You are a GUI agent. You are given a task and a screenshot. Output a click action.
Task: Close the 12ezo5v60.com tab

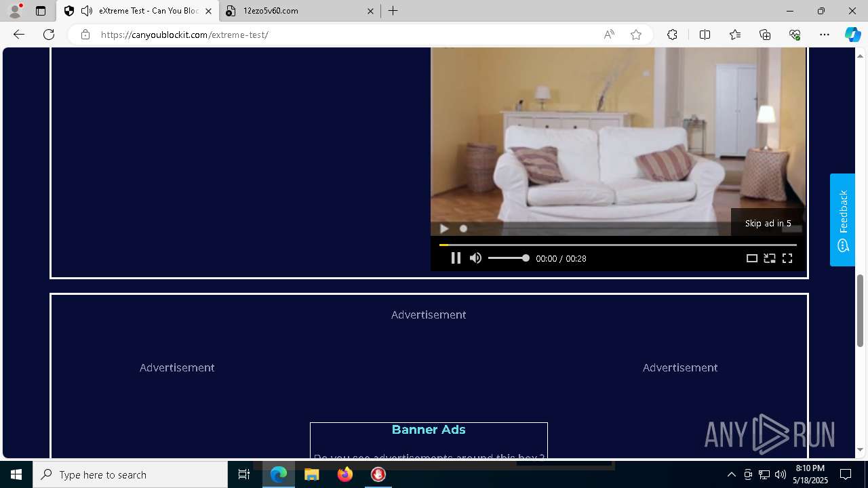[370, 11]
